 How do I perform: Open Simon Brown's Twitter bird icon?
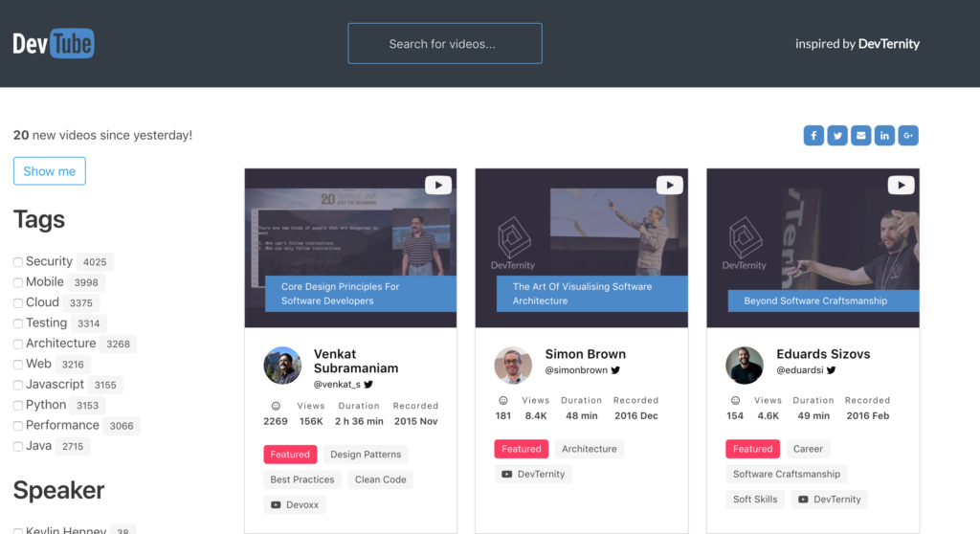pyautogui.click(x=615, y=370)
